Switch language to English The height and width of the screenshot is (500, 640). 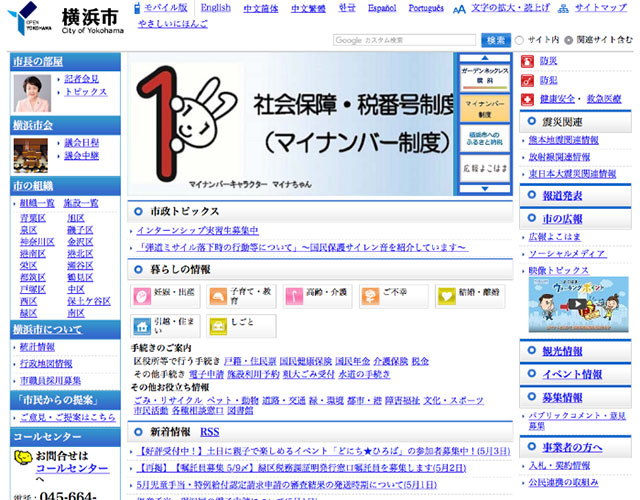216,8
